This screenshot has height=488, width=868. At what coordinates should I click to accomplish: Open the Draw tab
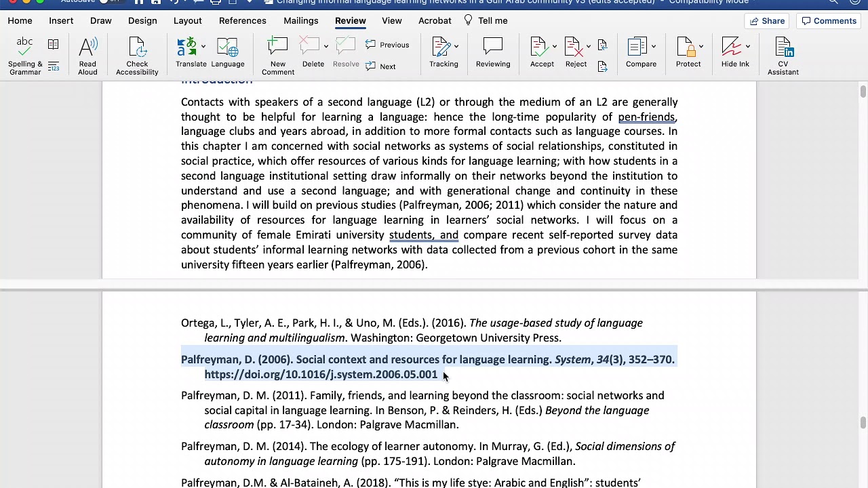point(101,20)
